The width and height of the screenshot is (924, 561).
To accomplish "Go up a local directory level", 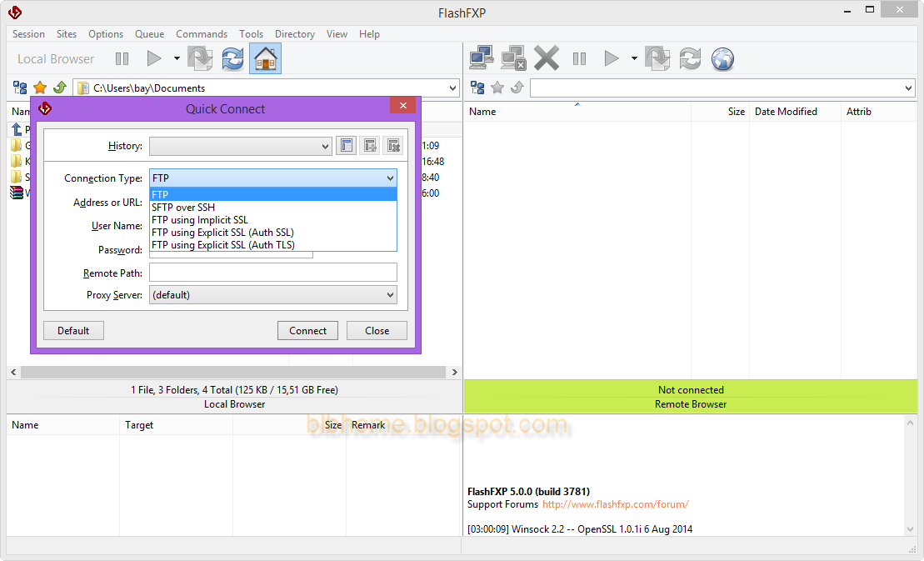I will (59, 88).
